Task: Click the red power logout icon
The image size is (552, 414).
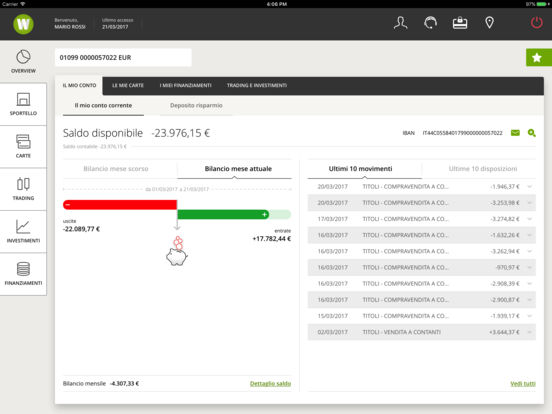Action: (x=537, y=23)
